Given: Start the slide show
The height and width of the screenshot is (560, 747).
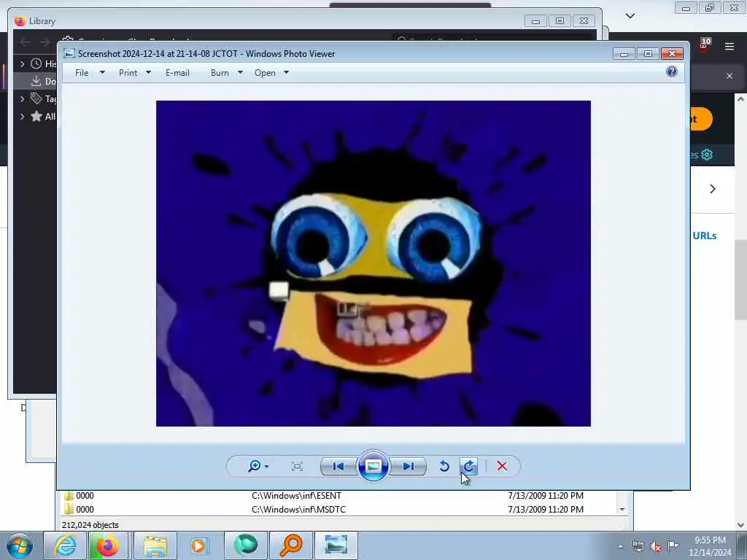Looking at the screenshot, I should click(x=373, y=466).
